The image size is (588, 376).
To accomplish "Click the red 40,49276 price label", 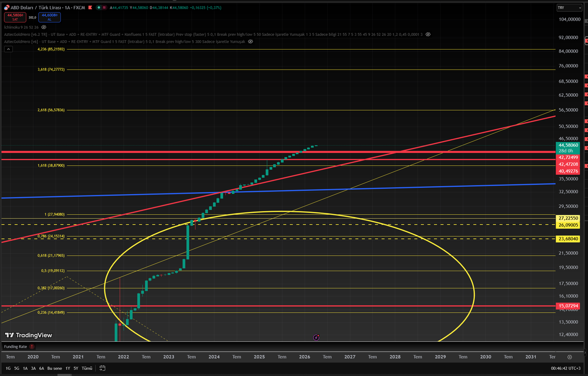I will [568, 171].
